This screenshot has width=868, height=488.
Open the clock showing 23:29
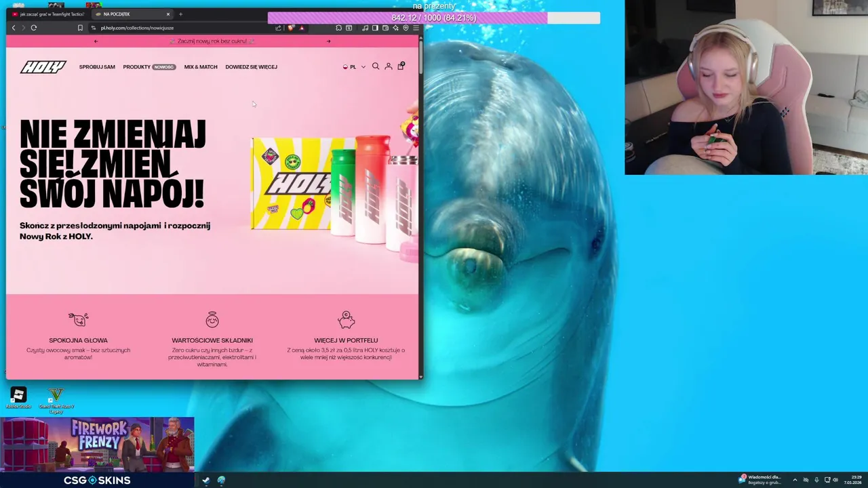tap(853, 480)
